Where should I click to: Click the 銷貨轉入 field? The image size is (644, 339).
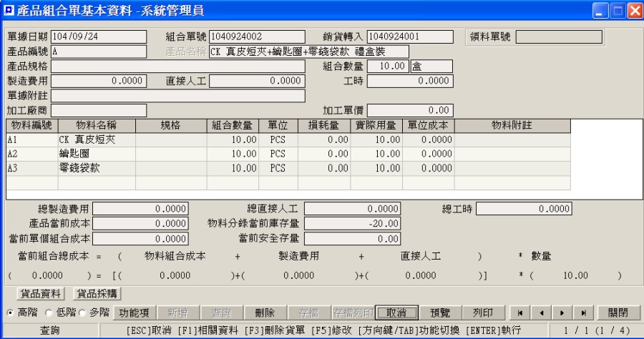(x=410, y=36)
